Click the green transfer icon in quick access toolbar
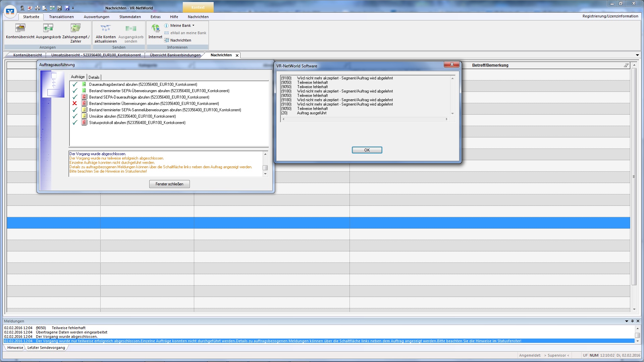 pyautogui.click(x=52, y=8)
